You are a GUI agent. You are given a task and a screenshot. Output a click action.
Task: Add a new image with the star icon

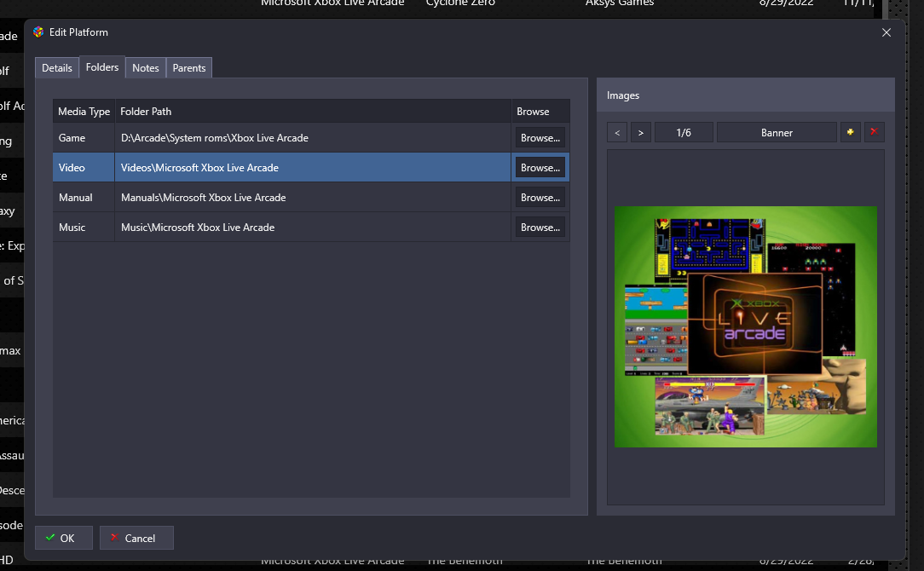[x=851, y=132]
